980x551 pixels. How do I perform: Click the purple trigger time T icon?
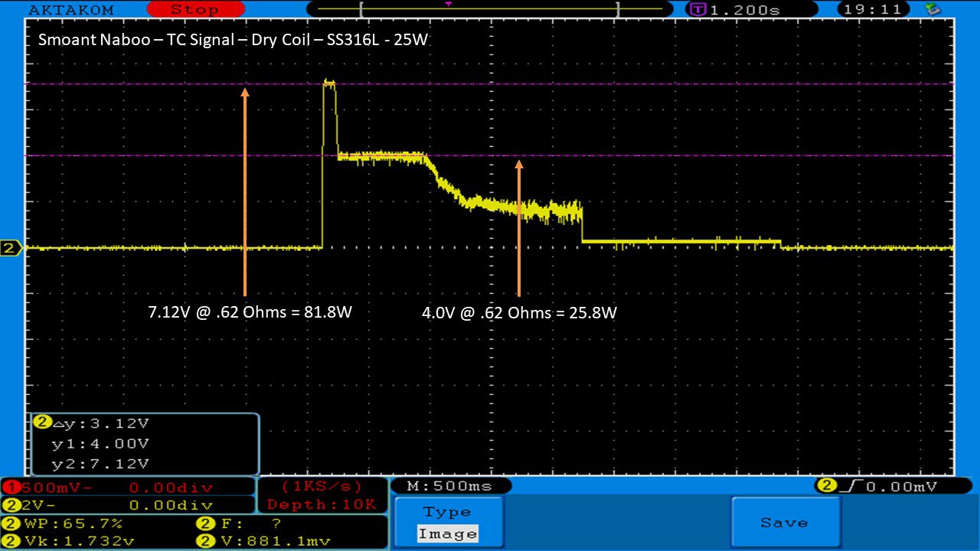(697, 10)
